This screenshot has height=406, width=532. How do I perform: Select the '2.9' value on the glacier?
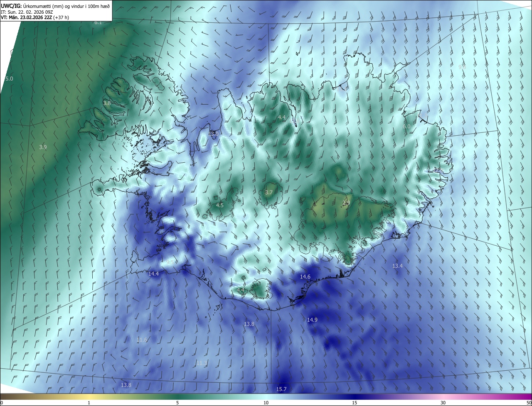coord(346,203)
